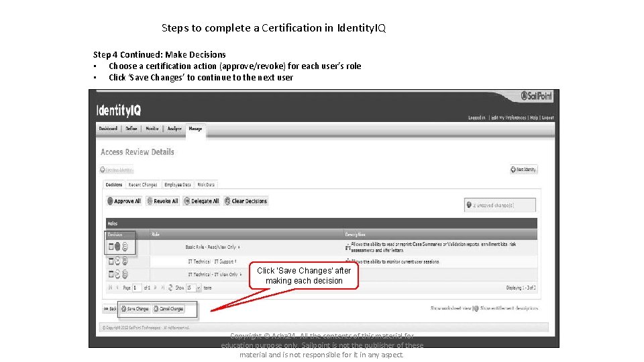644x362 pixels.
Task: Click the 'Access Review Details' heading
Action: pyautogui.click(x=137, y=152)
